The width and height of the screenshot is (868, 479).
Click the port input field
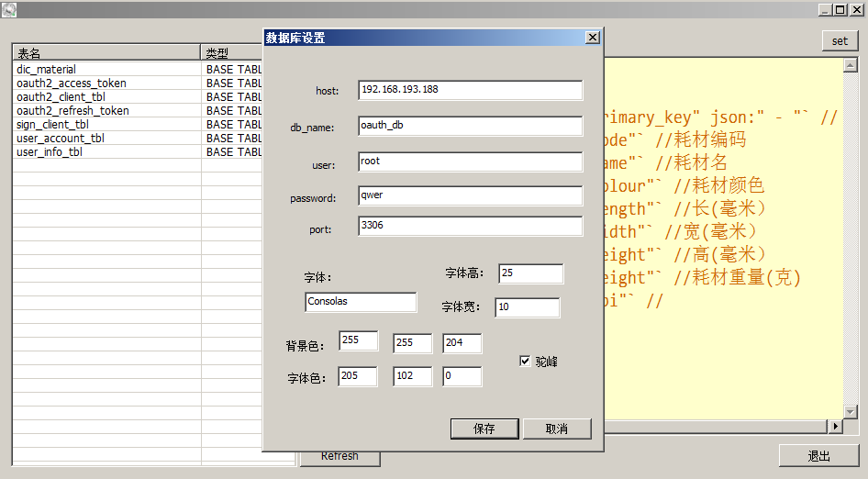click(470, 226)
